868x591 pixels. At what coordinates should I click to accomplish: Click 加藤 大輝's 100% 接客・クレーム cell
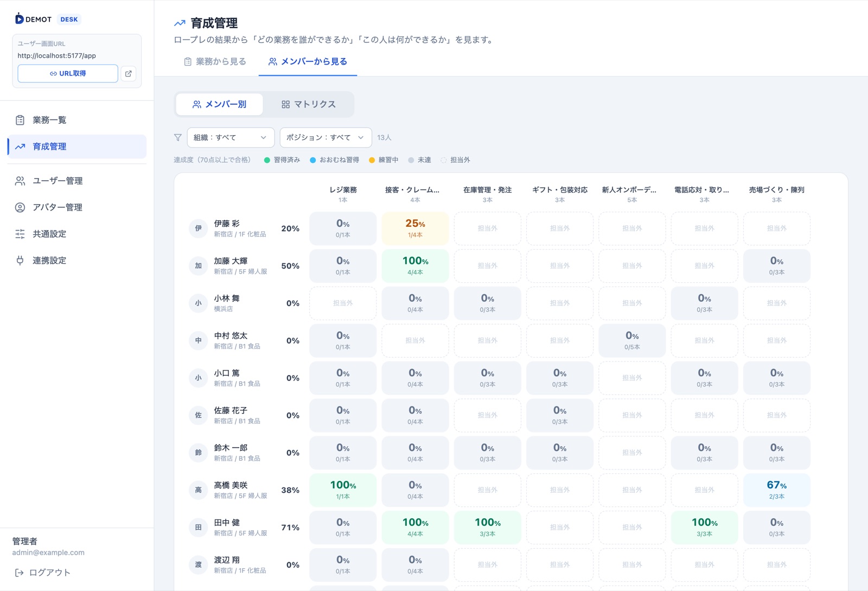point(415,266)
